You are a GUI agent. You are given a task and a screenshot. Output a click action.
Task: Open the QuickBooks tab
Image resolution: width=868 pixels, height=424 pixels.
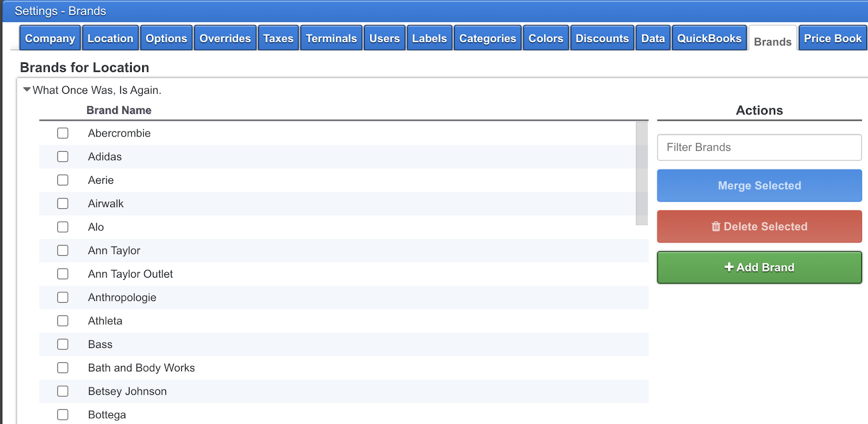pos(710,38)
